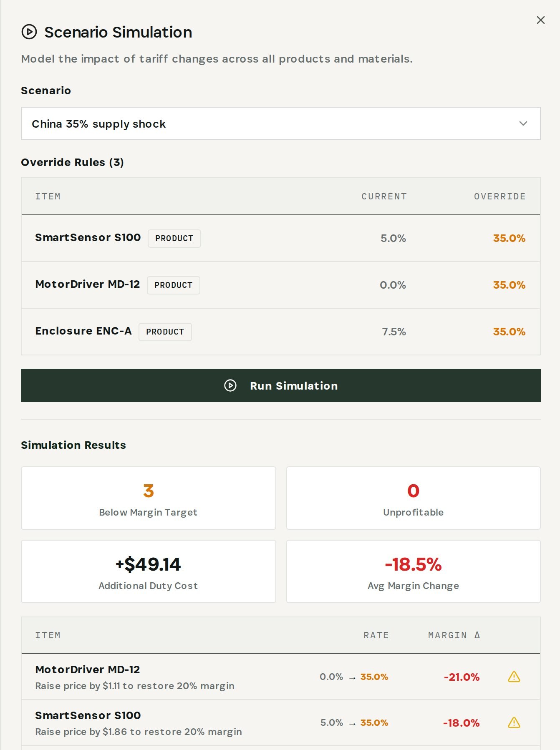Click the RATE column header in results
This screenshot has height=750, width=560.
[376, 635]
